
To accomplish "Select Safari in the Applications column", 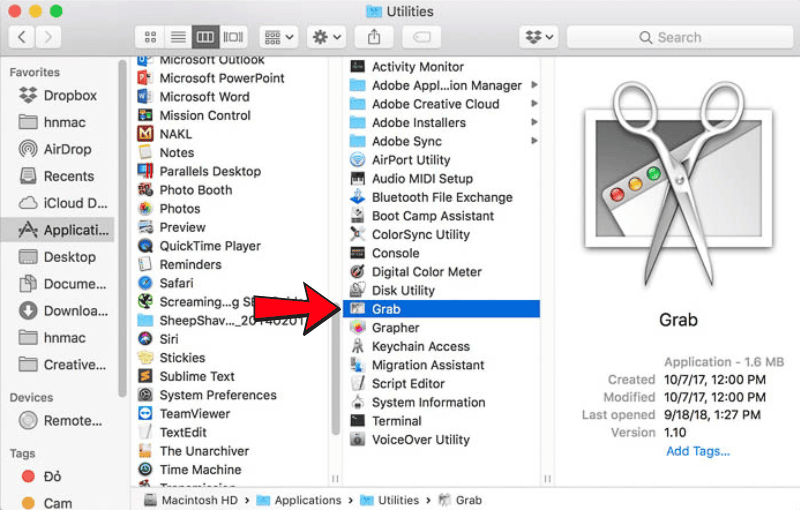I will pos(178,283).
